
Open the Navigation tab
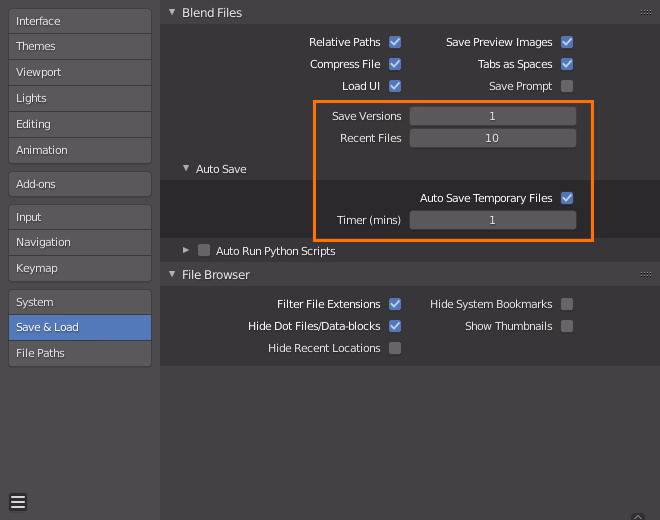click(80, 243)
